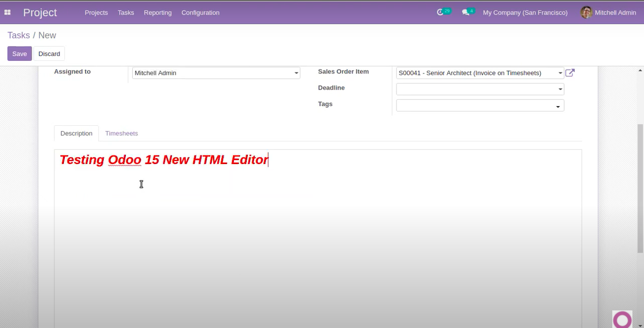Open Mitchell Admin user menu
The image size is (644, 328).
click(608, 13)
